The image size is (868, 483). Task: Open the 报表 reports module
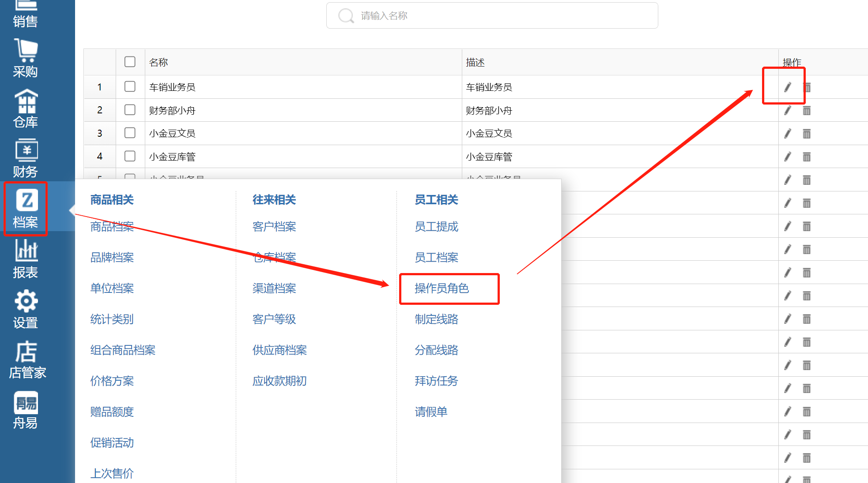pyautogui.click(x=25, y=259)
